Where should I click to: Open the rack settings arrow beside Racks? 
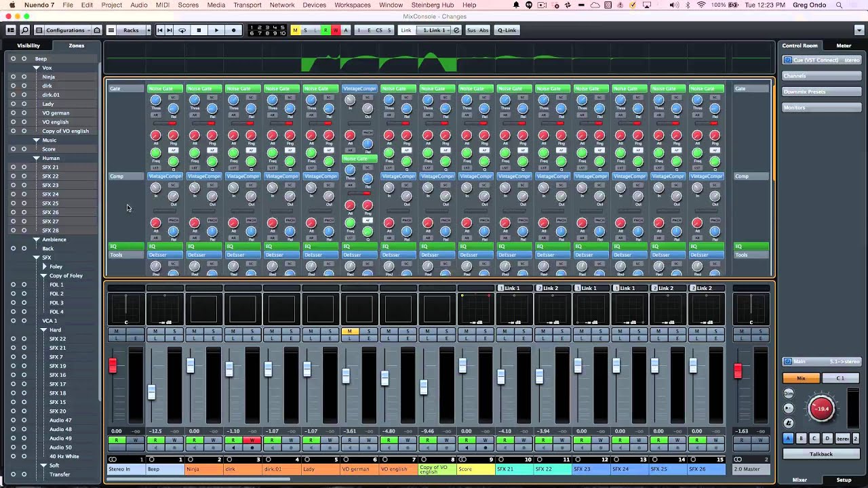point(149,30)
